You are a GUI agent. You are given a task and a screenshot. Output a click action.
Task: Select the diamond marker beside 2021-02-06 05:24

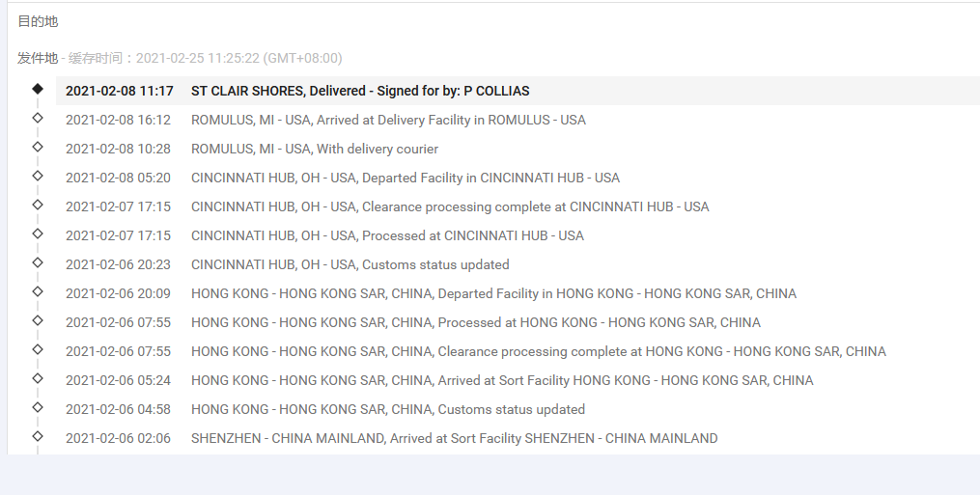tap(38, 378)
